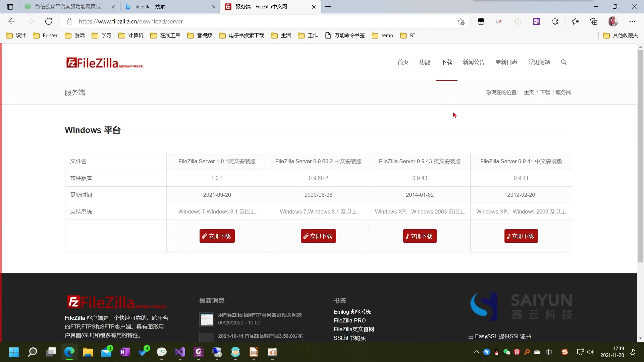Image resolution: width=644 pixels, height=362 pixels.
Task: Open the tab actions menu icon
Action: (10, 7)
